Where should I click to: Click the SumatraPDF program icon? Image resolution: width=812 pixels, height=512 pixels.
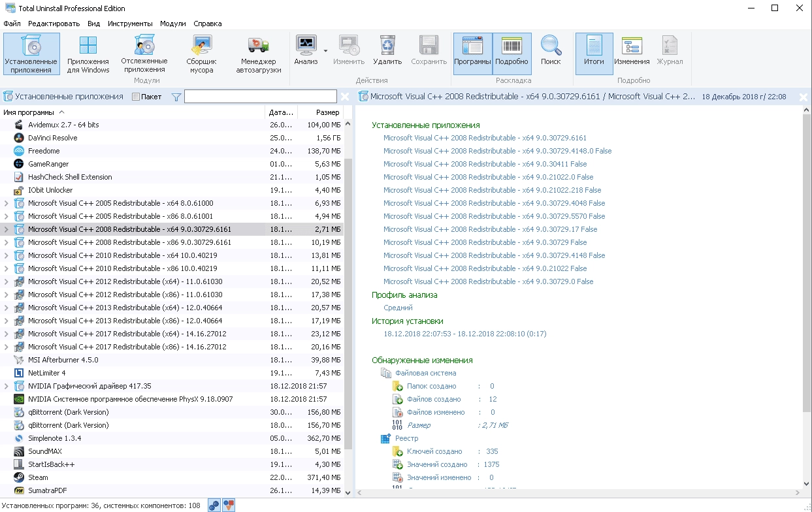19,490
